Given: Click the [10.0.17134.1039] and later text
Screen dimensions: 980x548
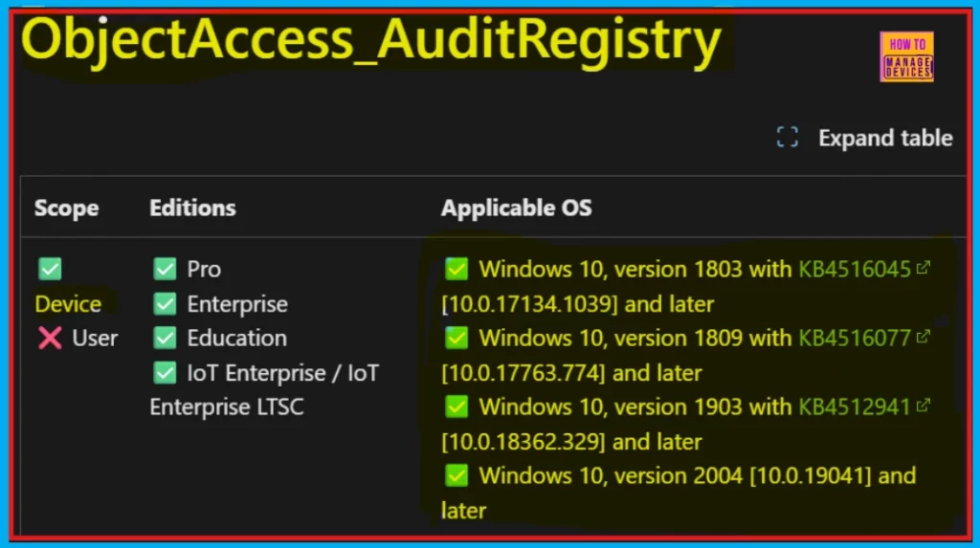Looking at the screenshot, I should (577, 304).
